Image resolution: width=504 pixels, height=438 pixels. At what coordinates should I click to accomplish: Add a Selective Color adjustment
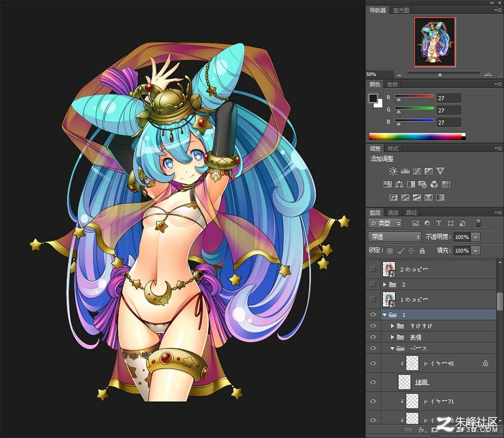(x=428, y=197)
